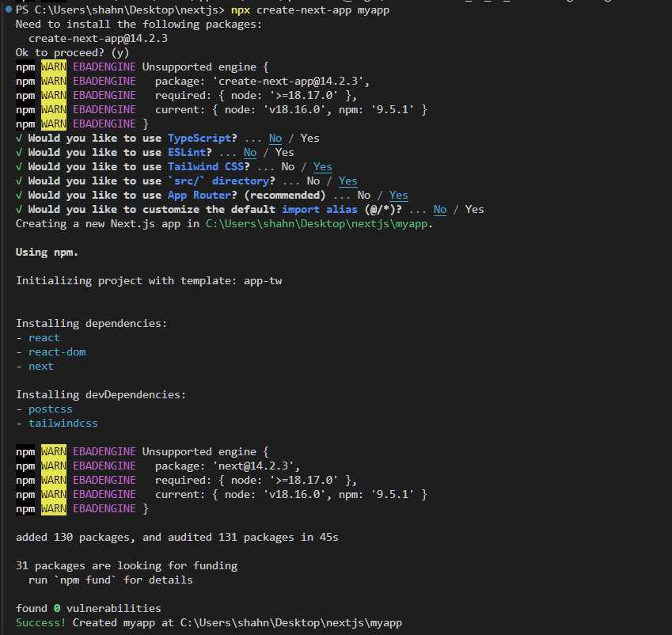The height and width of the screenshot is (635, 672).
Task: Click the 'tailwindcss' devDependency entry
Action: tap(63, 423)
